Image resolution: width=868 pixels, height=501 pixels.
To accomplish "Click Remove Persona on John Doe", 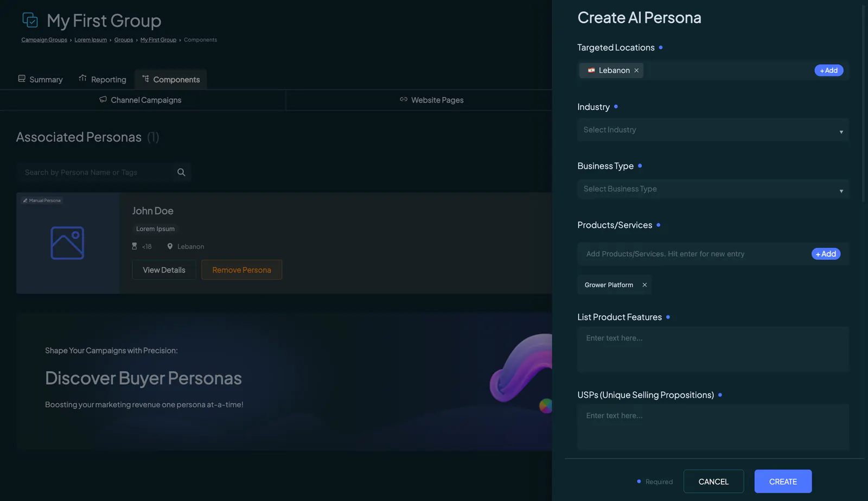I will point(241,270).
